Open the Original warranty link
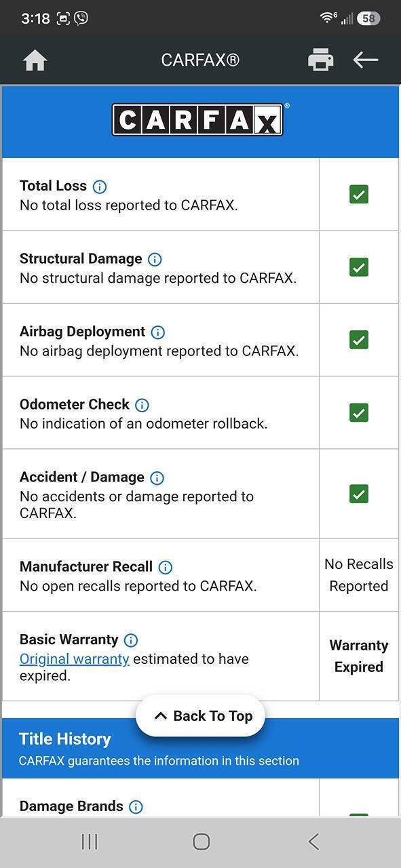 pos(74,659)
